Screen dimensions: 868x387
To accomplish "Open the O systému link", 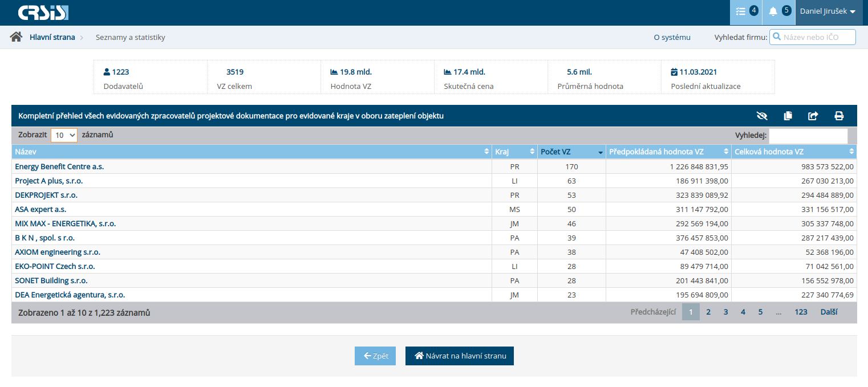I will [x=672, y=38].
